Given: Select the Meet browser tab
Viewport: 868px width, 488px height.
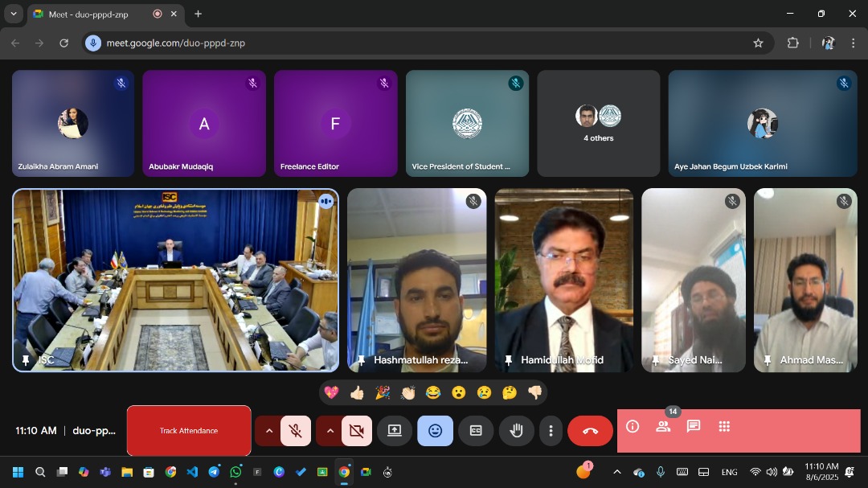Looking at the screenshot, I should [88, 14].
